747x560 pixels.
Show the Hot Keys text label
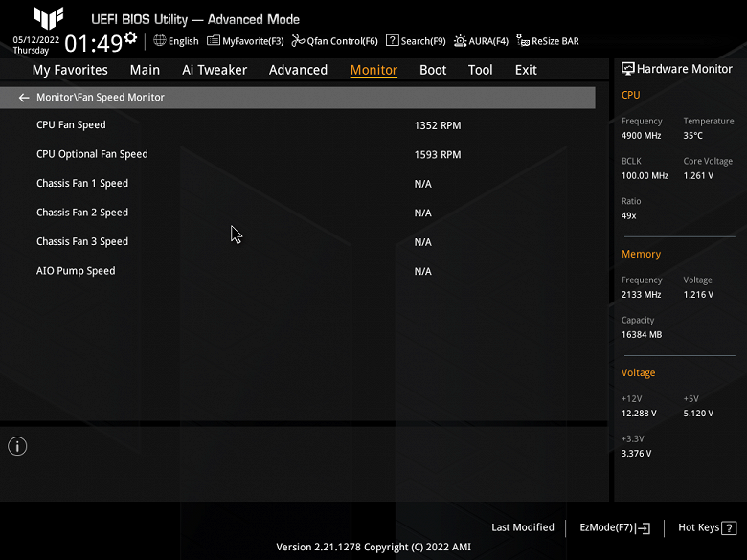click(x=698, y=527)
